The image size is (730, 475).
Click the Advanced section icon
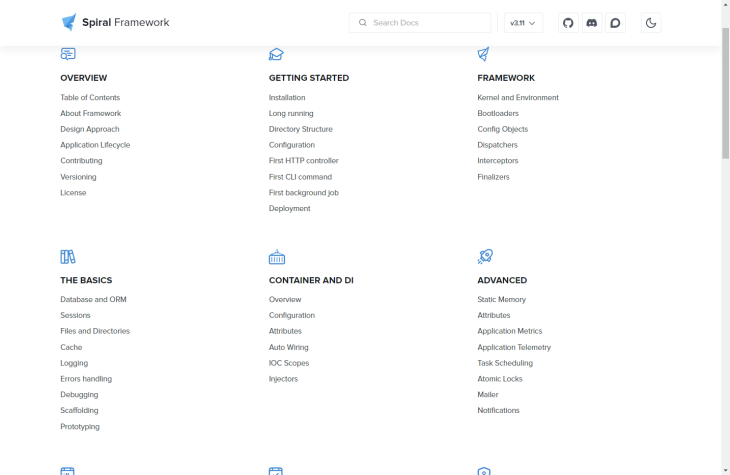coord(485,257)
